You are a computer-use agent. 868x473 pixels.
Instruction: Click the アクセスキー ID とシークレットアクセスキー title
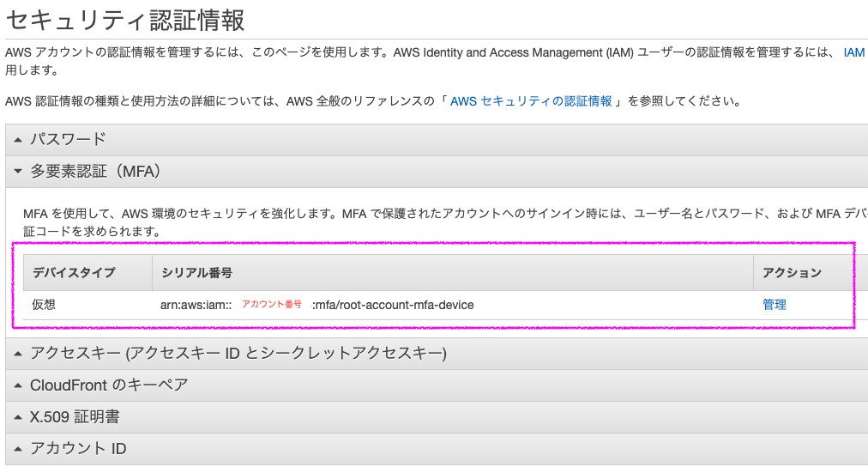pyautogui.click(x=238, y=353)
